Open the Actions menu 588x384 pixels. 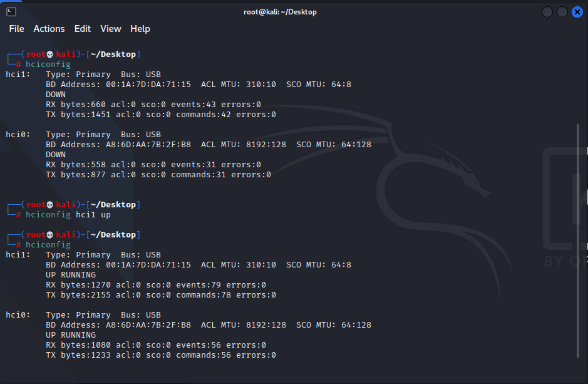click(x=49, y=29)
